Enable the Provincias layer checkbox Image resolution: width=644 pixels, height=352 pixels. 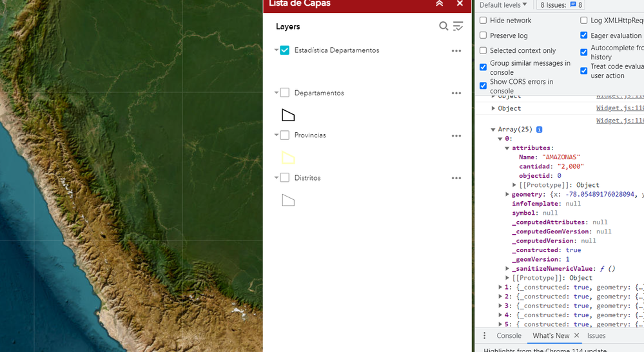(x=285, y=135)
